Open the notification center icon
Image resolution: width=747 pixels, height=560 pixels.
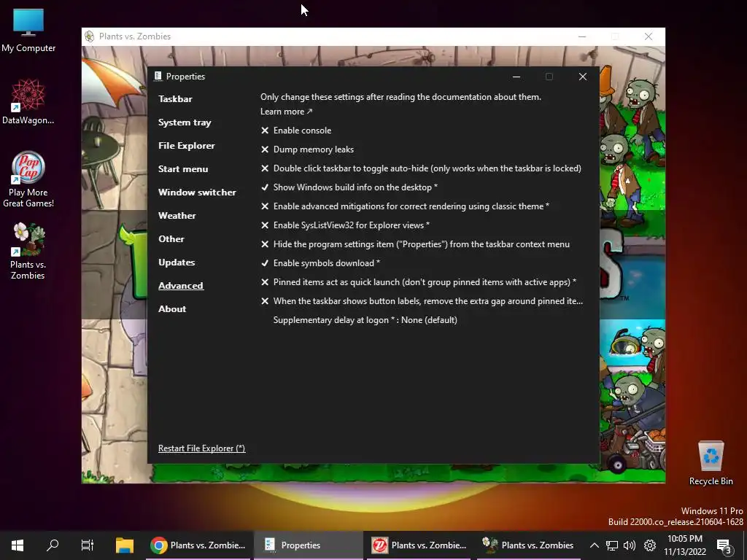tap(724, 546)
